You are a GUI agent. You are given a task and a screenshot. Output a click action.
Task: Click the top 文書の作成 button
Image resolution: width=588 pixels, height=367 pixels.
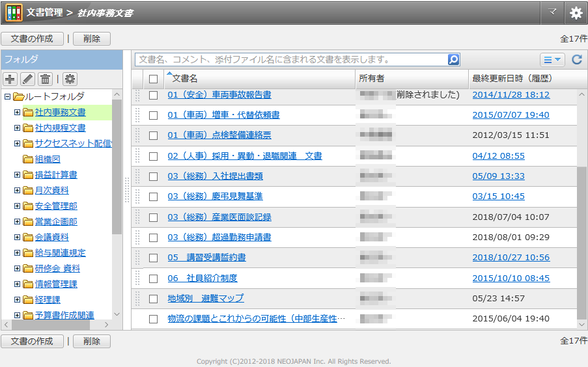point(32,38)
